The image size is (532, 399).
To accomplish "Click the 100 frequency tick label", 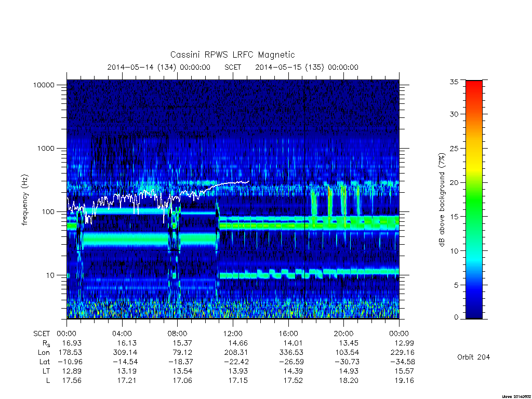I will (x=47, y=212).
